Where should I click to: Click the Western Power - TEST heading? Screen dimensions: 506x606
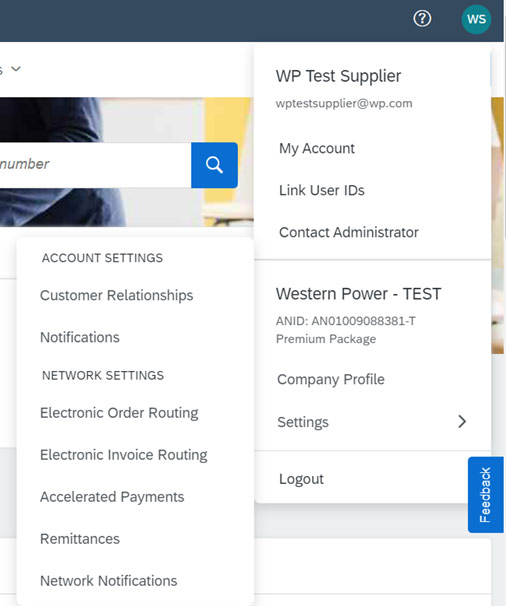(x=358, y=294)
